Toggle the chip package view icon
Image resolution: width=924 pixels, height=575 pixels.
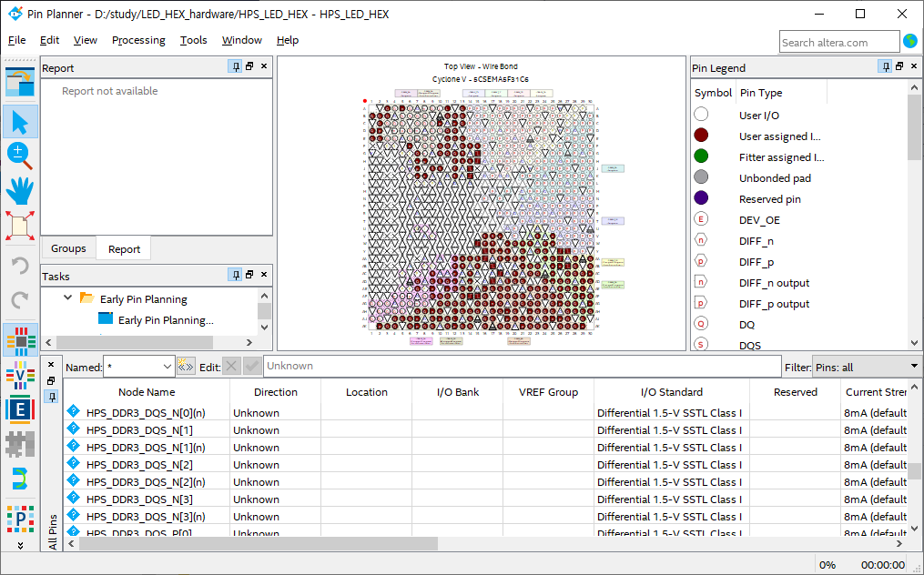pos(20,340)
